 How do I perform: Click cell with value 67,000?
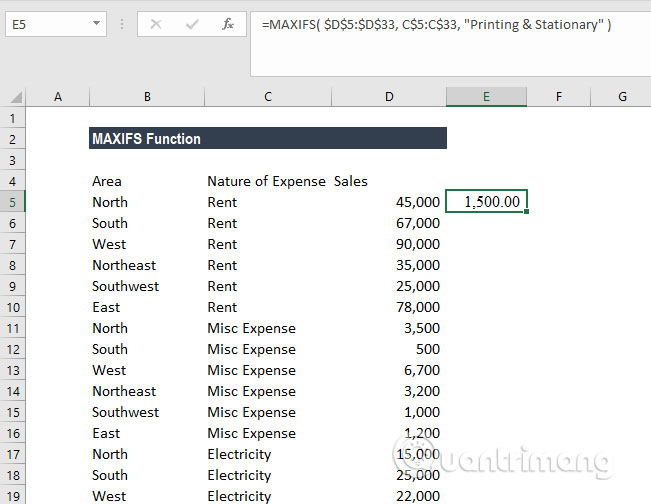pyautogui.click(x=389, y=223)
